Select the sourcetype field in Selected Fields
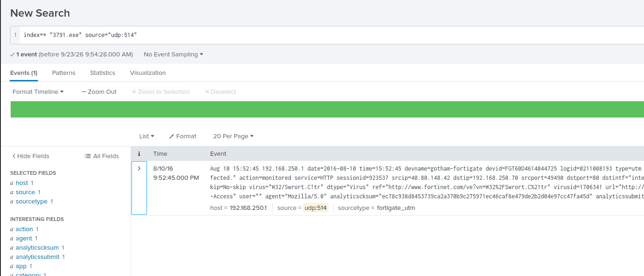Screen dimensions: 644x276 coord(31,201)
